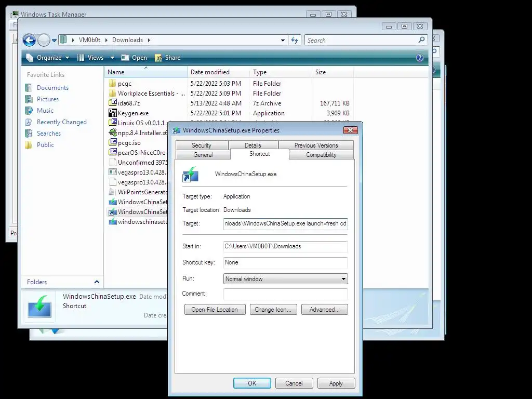
Task: Select the Unconfirmed 3975 file icon
Action: (x=113, y=162)
